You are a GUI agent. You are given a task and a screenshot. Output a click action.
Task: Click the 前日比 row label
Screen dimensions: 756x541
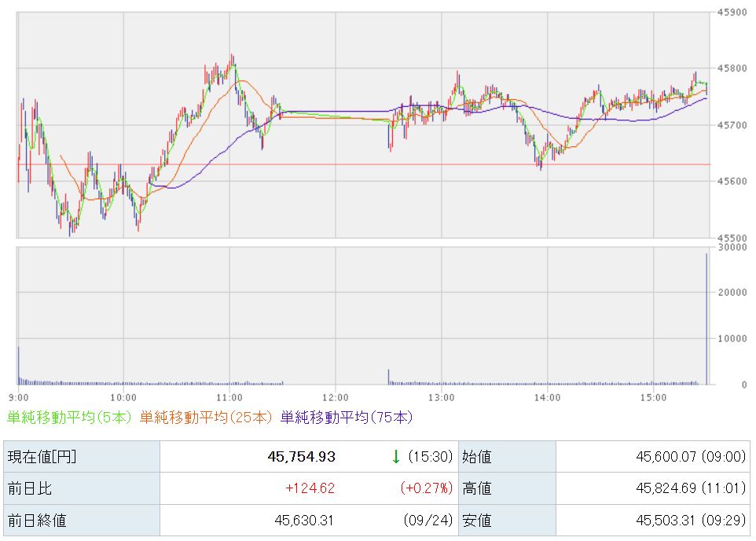pos(29,488)
